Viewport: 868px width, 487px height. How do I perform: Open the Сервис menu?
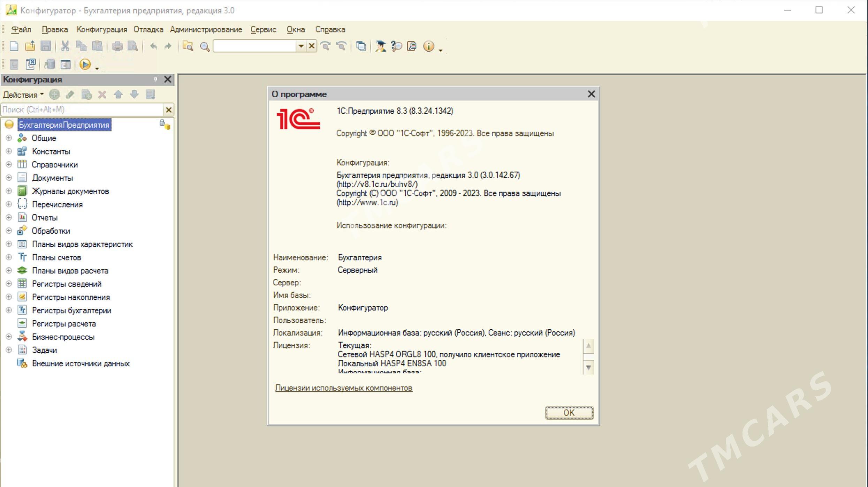[x=264, y=30]
